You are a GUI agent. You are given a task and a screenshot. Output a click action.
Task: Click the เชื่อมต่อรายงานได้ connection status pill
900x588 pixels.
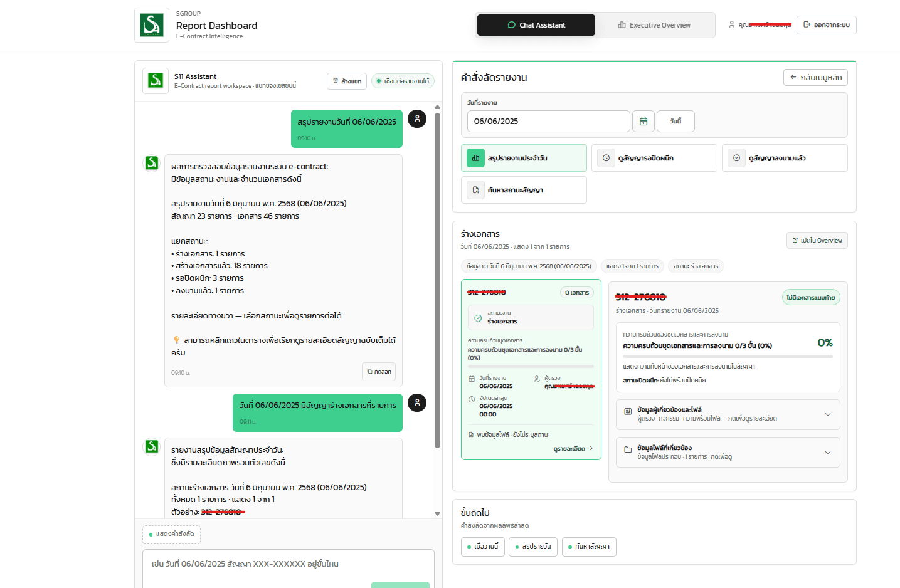(x=403, y=81)
